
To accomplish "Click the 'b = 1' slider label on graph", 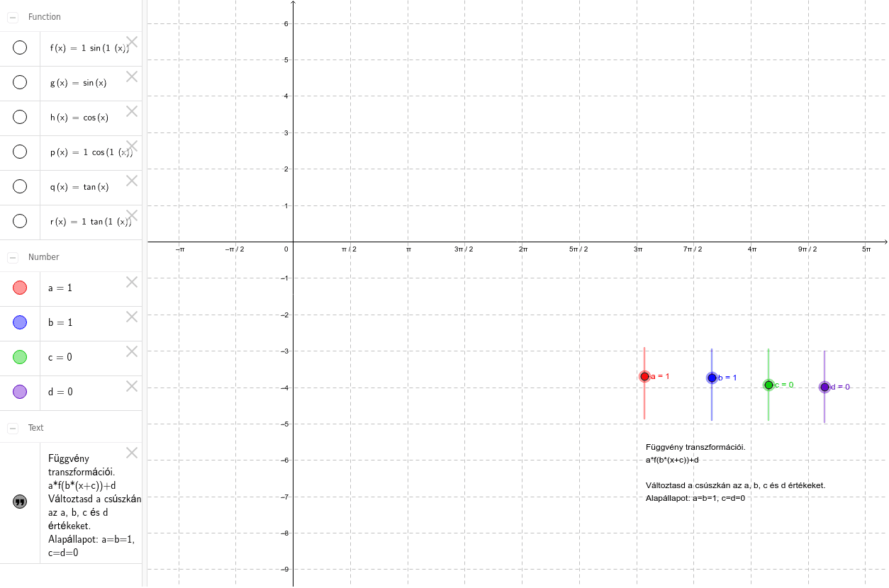I will click(x=727, y=378).
